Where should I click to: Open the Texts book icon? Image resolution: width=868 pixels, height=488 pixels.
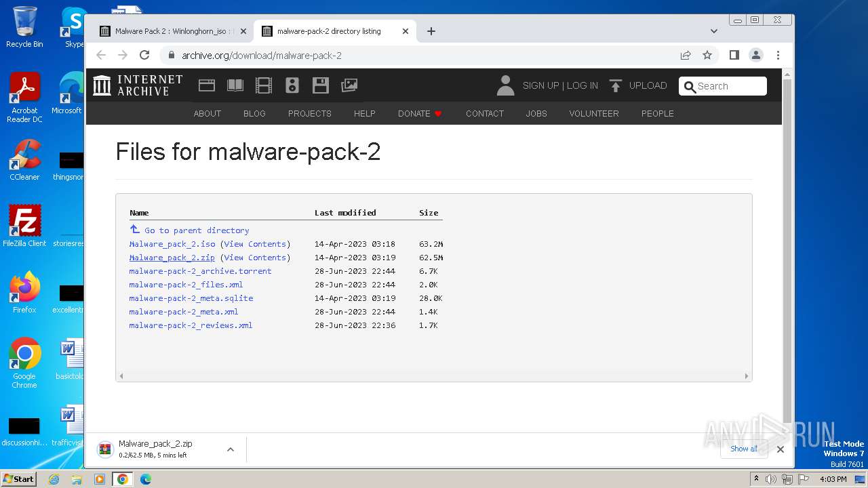235,85
